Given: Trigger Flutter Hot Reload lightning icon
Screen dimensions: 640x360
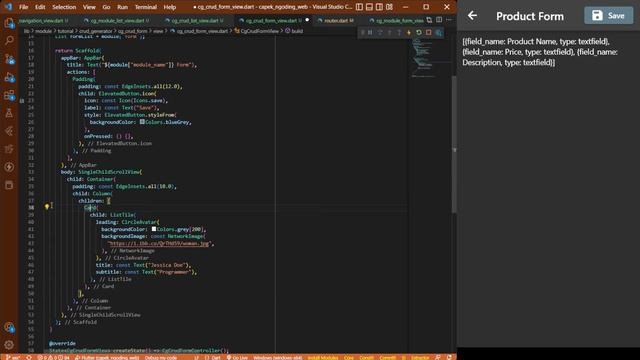Looking at the screenshot, I should (409, 32).
